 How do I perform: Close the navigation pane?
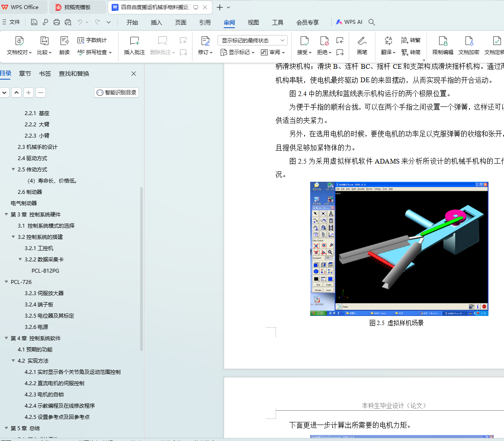click(x=134, y=74)
